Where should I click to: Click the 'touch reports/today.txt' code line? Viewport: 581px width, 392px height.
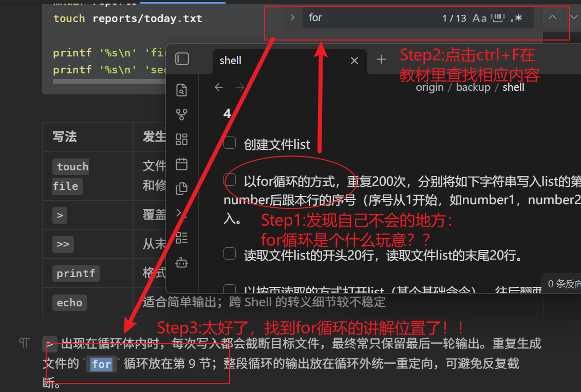(127, 18)
